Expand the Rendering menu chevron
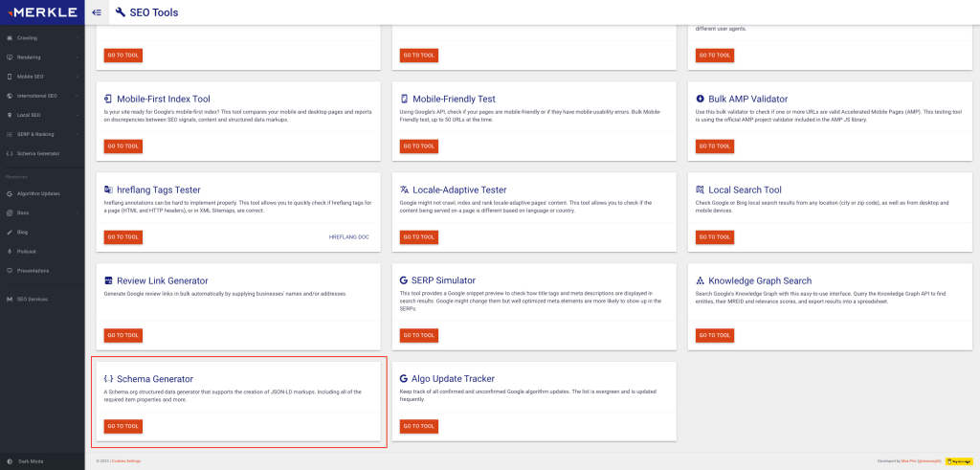The height and width of the screenshot is (470, 980). coord(77,57)
